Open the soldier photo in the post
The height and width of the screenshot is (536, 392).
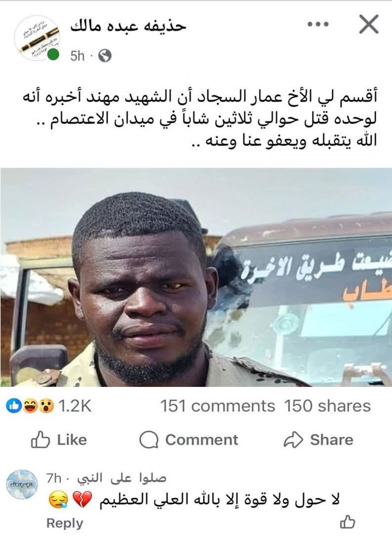(196, 277)
